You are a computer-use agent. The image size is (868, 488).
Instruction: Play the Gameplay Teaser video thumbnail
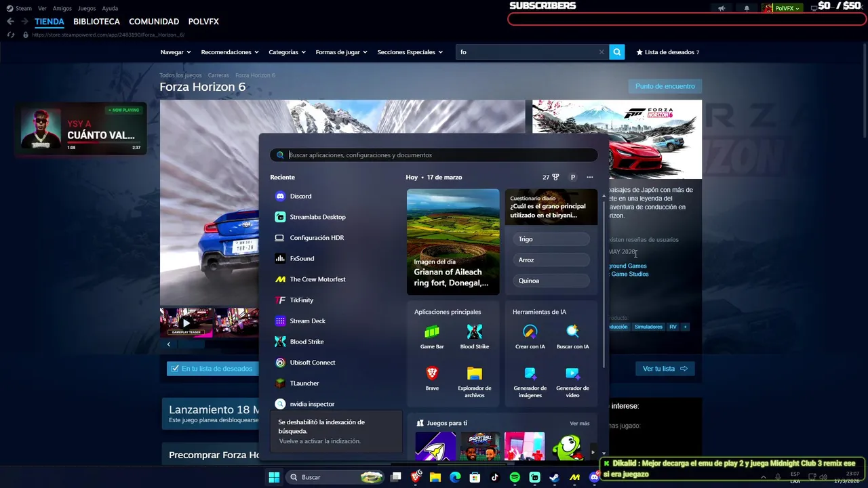[186, 322]
